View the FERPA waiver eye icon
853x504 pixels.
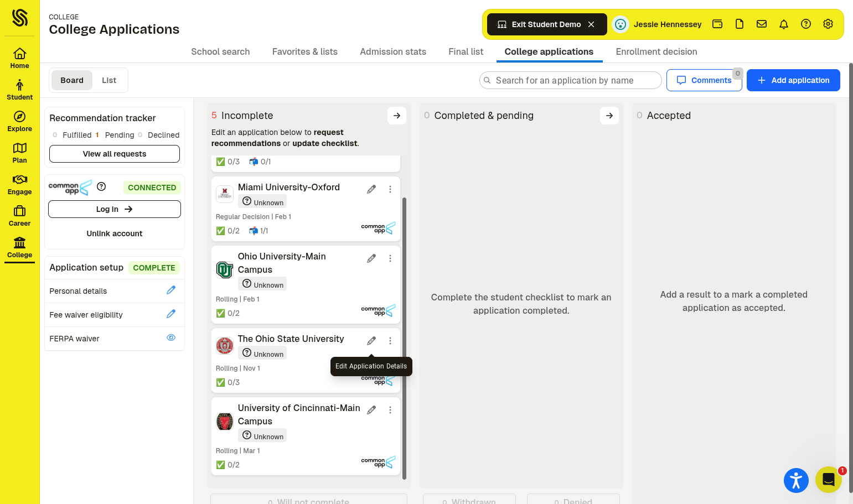point(171,337)
